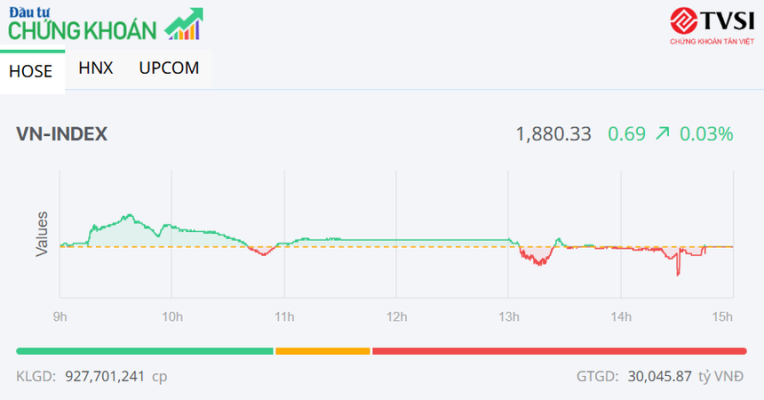
Task: Click the 9h time axis label
Action: click(x=60, y=317)
